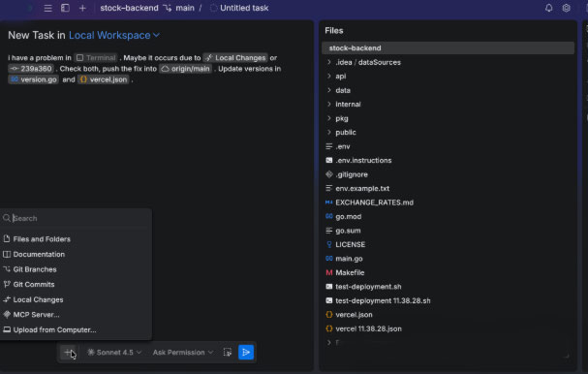The width and height of the screenshot is (588, 374).
Task: Toggle the sidebar panel layout icon
Action: 65,8
